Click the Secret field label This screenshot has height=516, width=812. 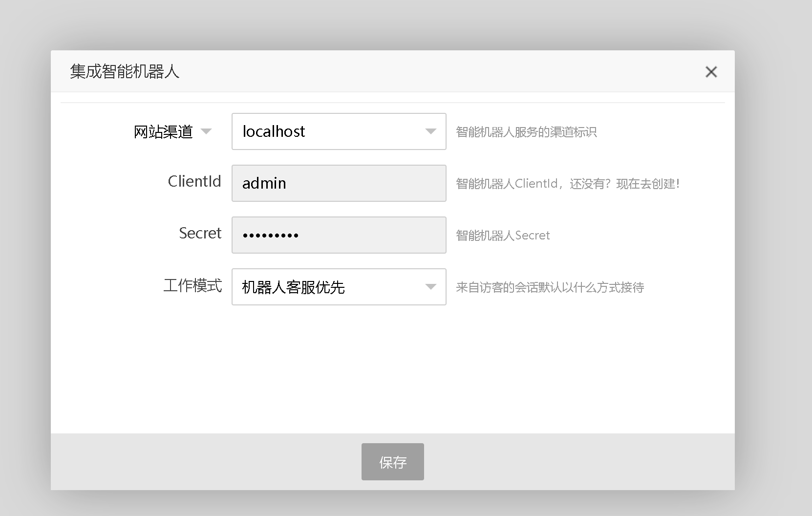(200, 233)
